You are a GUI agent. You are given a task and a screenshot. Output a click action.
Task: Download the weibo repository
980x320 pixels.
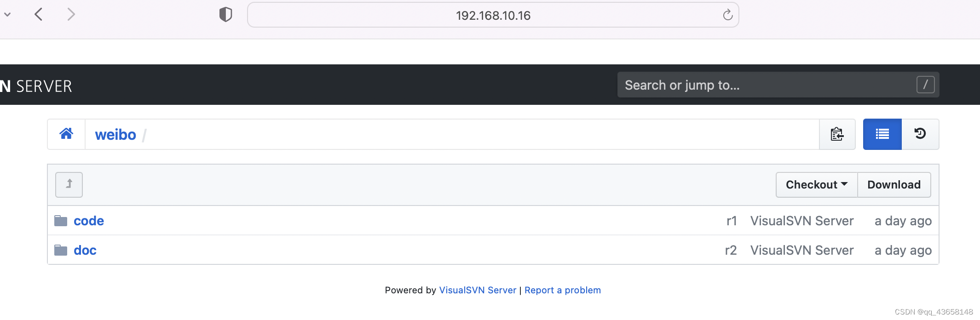click(x=894, y=184)
